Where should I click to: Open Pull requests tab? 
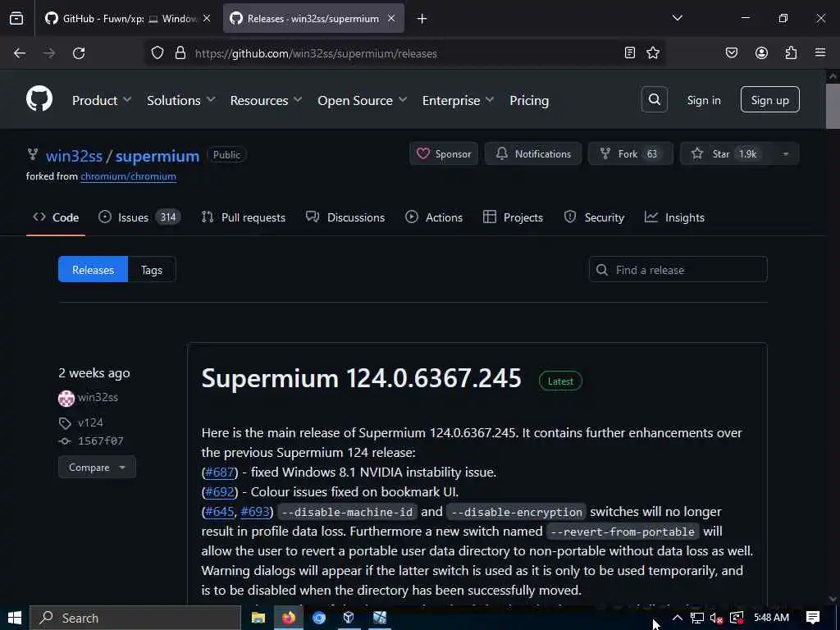click(x=243, y=217)
